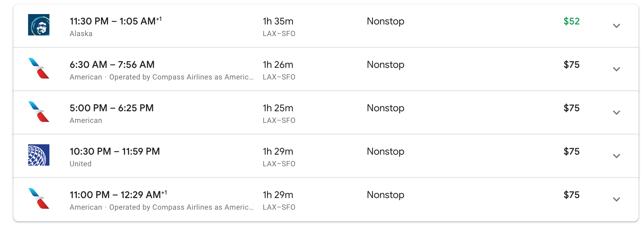This screenshot has width=644, height=228.
Task: Expand the 11:00 PM American flight chevron
Action: coord(617,199)
